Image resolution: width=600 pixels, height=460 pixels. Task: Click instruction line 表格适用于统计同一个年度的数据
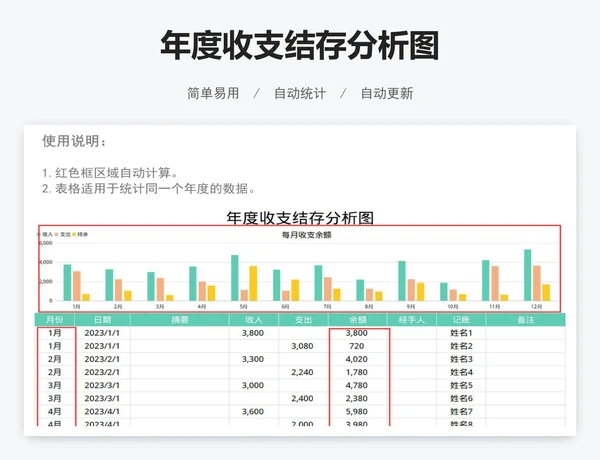149,189
